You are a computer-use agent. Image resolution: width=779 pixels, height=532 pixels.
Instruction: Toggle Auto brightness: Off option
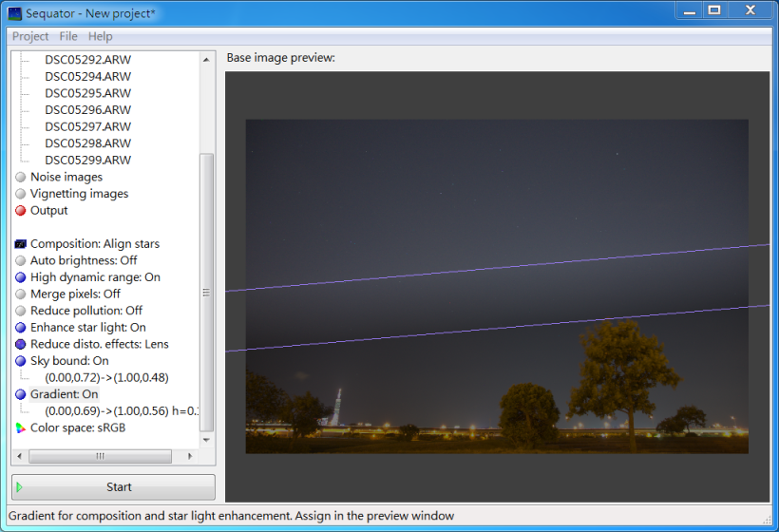(84, 261)
